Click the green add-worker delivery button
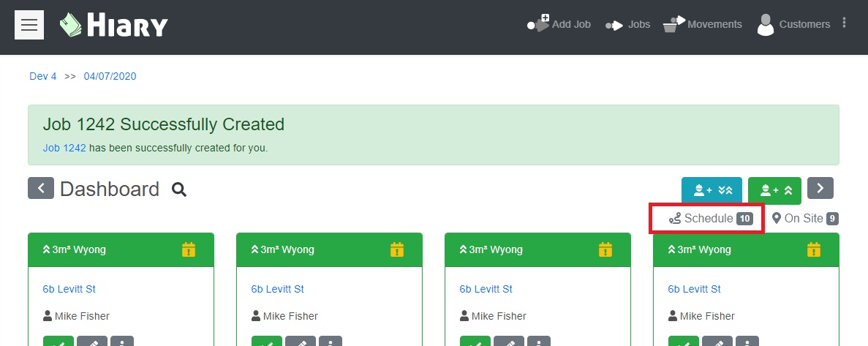The image size is (868, 346). 774,190
